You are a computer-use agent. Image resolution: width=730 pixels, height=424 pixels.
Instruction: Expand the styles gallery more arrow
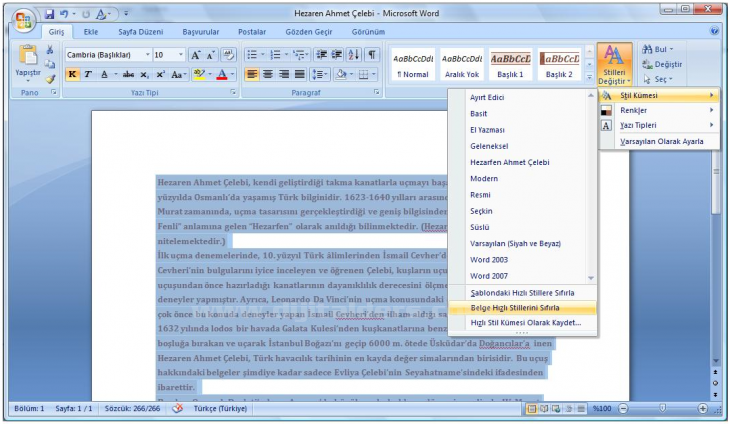[589, 77]
